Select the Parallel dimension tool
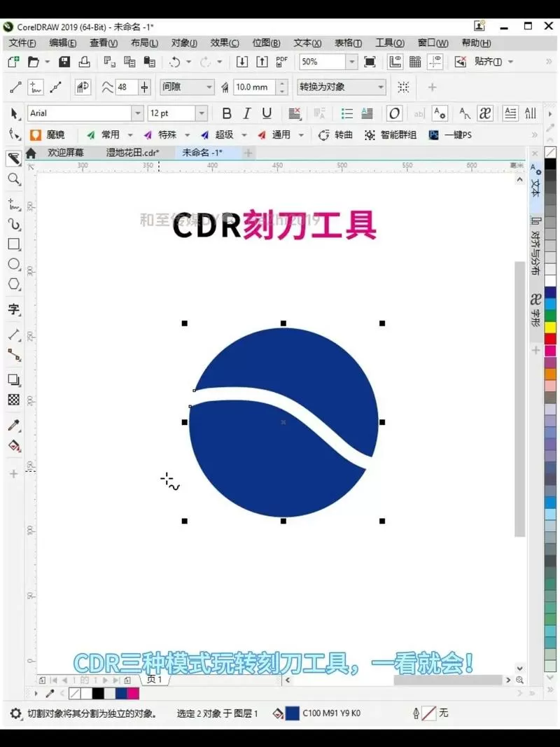The width and height of the screenshot is (560, 747). (x=14, y=335)
